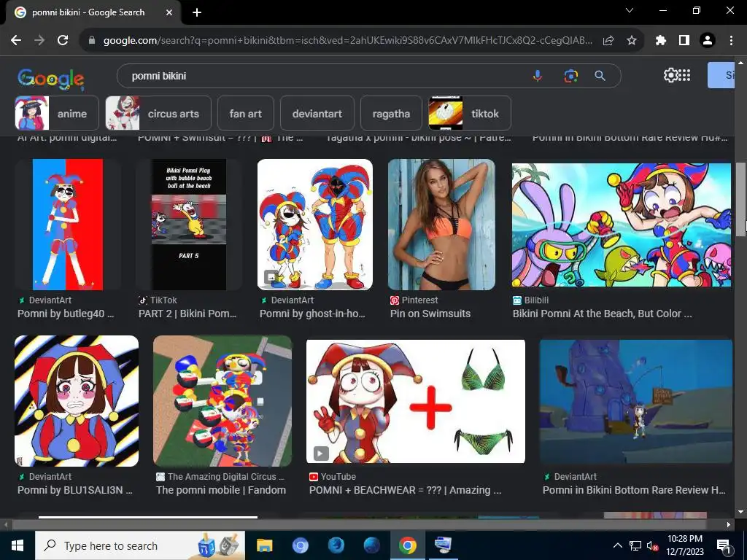This screenshot has width=747, height=560.
Task: Open the extensions puzzle icon
Action: coord(661,41)
